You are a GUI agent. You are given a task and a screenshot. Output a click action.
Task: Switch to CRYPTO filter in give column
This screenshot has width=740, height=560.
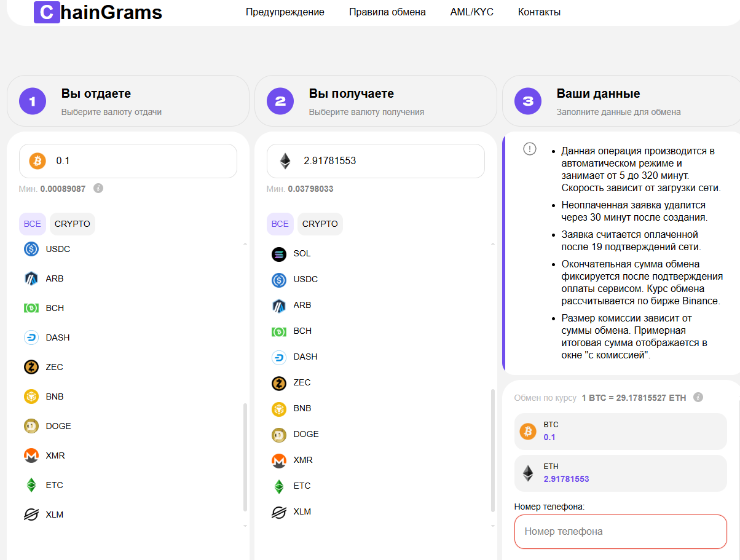[73, 224]
